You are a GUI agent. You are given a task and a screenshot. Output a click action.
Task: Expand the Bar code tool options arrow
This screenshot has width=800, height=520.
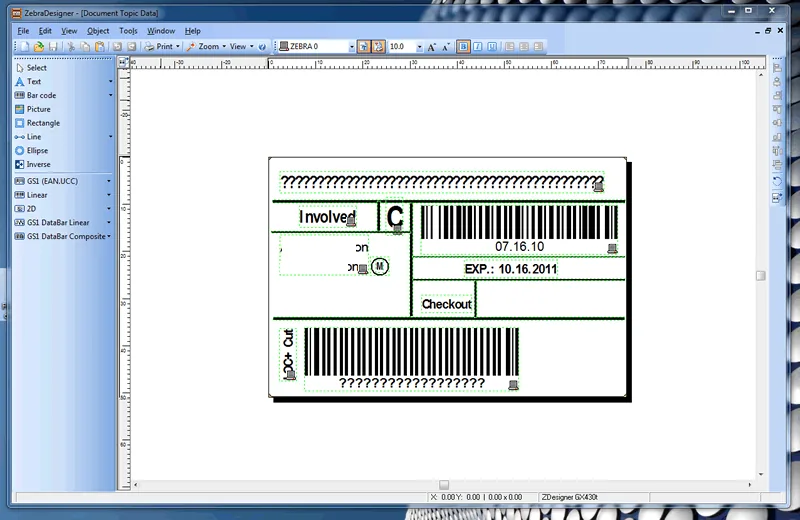pos(110,95)
